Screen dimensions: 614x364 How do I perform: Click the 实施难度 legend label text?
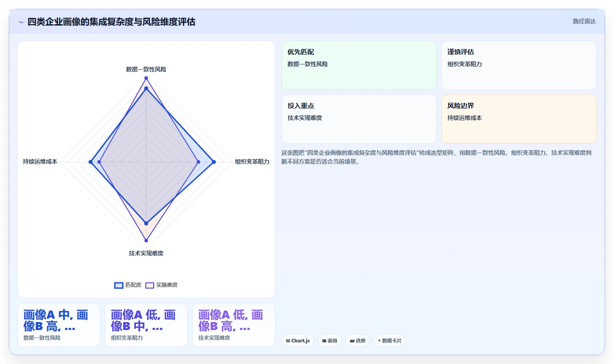pyautogui.click(x=167, y=285)
